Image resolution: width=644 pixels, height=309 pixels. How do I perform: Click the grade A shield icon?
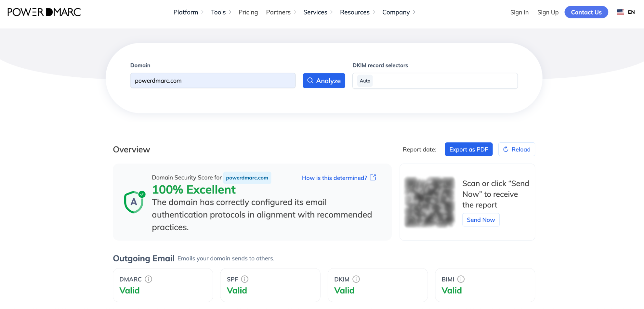point(134,202)
